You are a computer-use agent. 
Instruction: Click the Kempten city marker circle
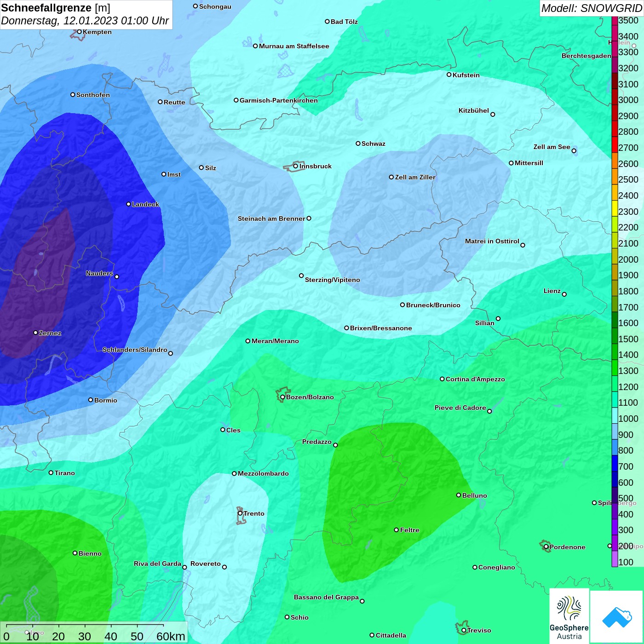point(79,32)
